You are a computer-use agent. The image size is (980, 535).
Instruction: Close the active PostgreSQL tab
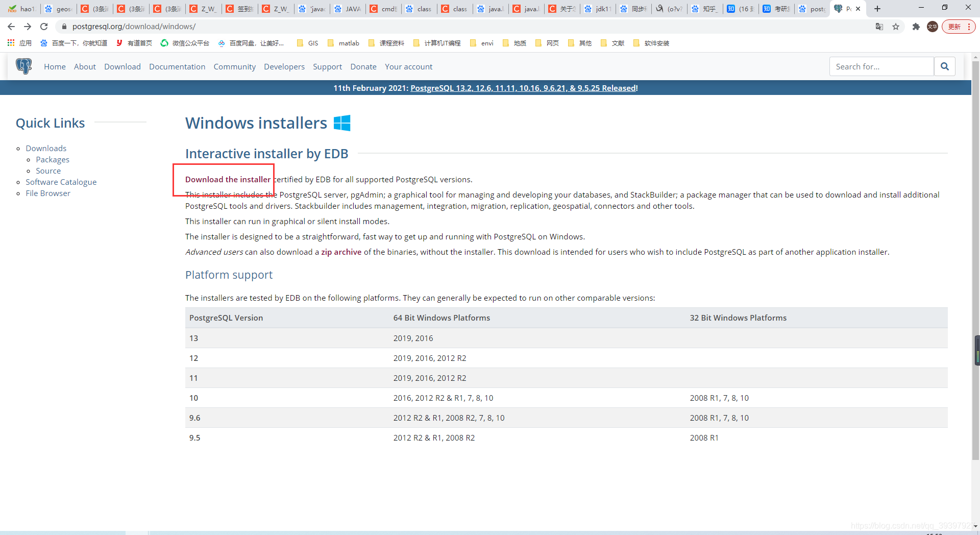[858, 9]
